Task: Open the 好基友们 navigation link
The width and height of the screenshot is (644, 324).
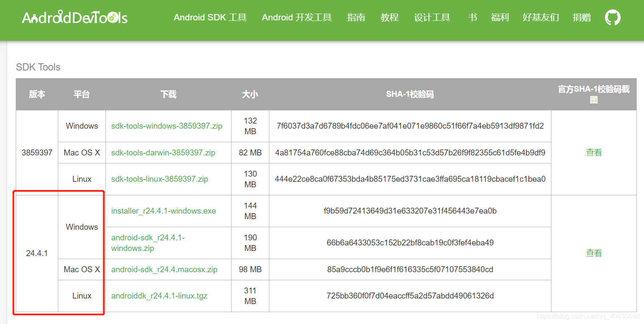Action: (541, 17)
